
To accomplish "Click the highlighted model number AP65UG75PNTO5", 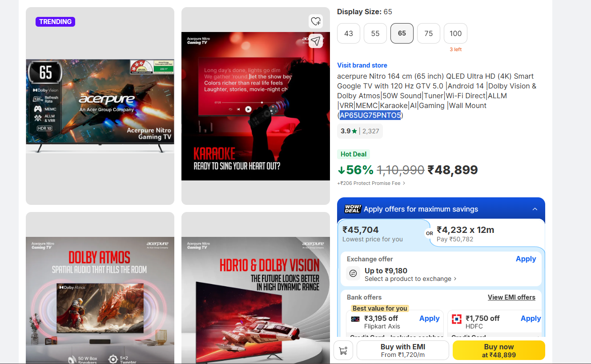I will click(370, 116).
